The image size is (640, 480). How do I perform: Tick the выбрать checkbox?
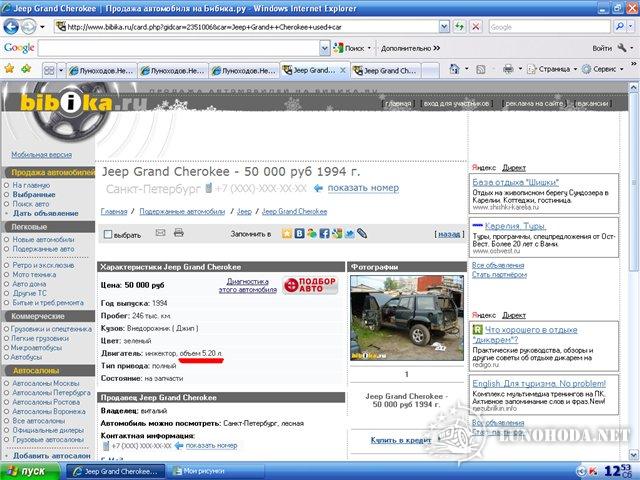tap(108, 234)
